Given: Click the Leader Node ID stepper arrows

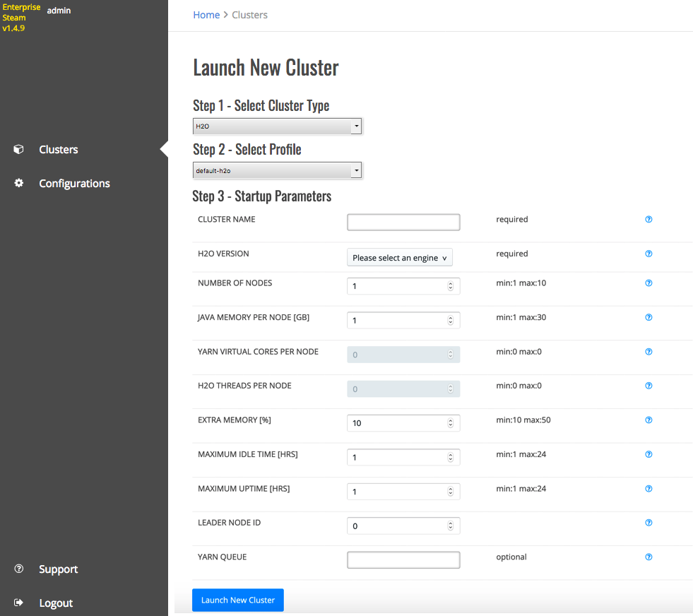Looking at the screenshot, I should click(451, 526).
